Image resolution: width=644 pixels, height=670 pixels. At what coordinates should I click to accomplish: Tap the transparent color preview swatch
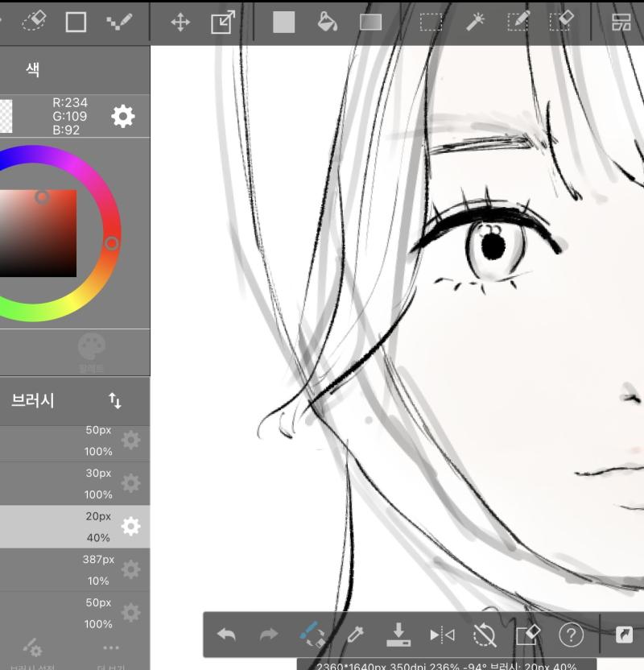[x=6, y=116]
